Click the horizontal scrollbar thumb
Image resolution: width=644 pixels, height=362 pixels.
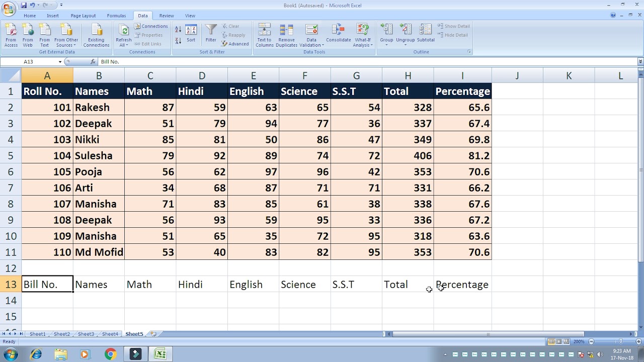488,334
